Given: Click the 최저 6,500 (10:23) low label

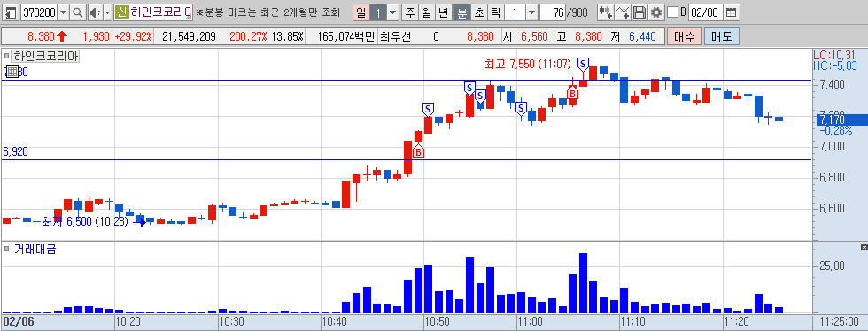Looking at the screenshot, I should [x=84, y=222].
